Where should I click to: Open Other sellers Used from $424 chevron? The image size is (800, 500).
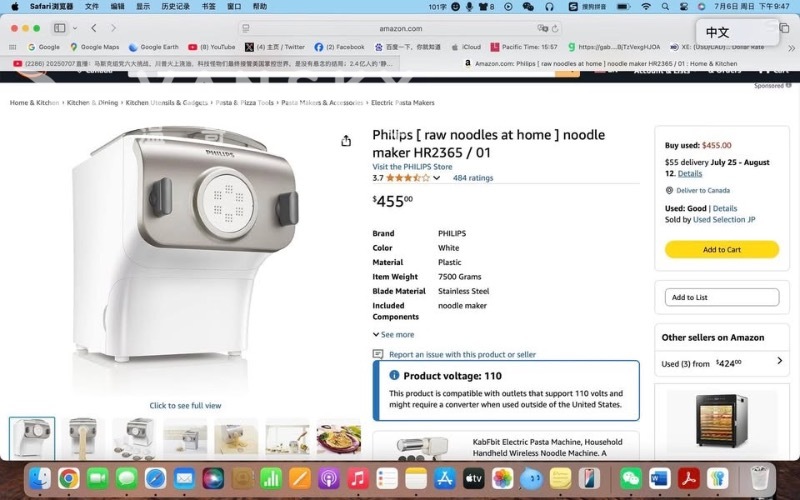point(780,361)
